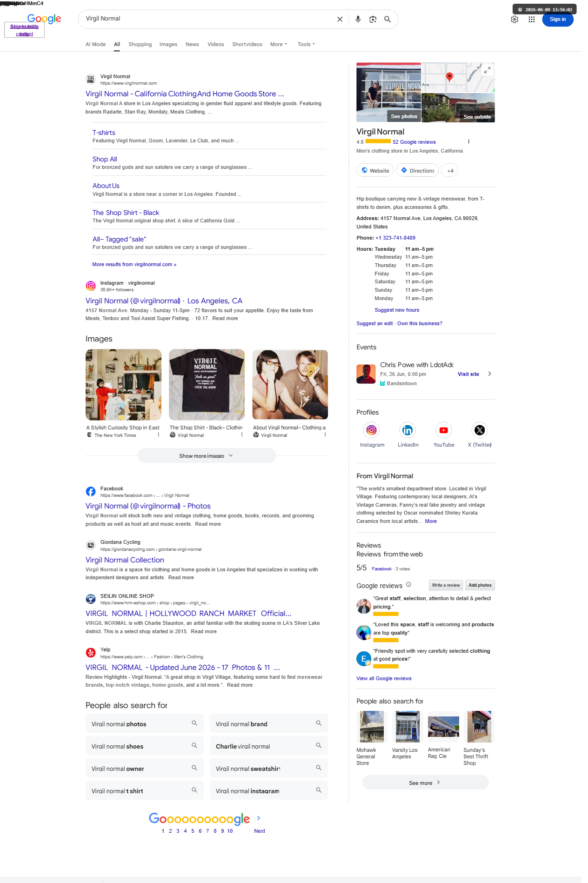Click the Sign in button
Screen dimensions: 588x883
pos(557,20)
